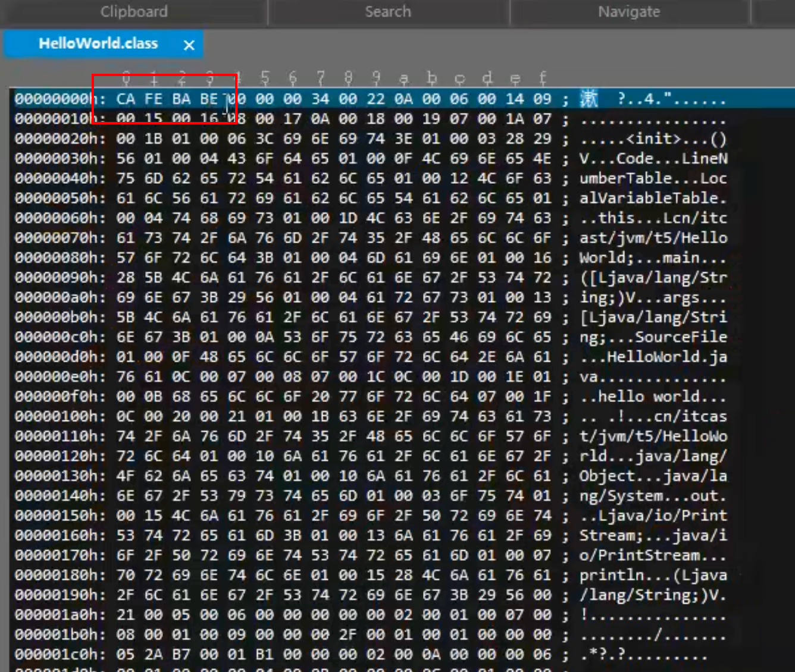Screen dimensions: 795x672
Task: Click offset label 000001a0h
Action: pyautogui.click(x=60, y=615)
